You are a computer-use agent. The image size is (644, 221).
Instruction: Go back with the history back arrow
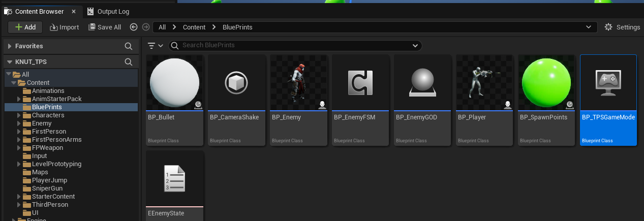[x=134, y=27]
